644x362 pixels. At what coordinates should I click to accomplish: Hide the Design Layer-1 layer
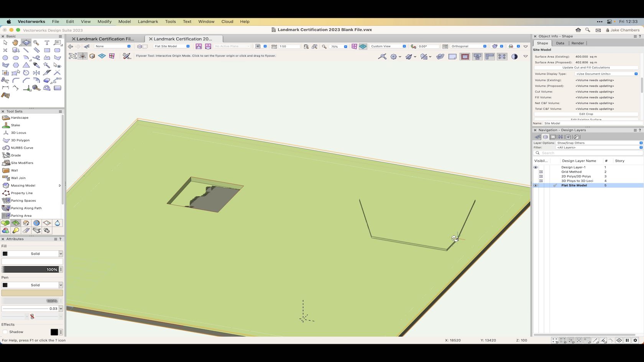536,167
